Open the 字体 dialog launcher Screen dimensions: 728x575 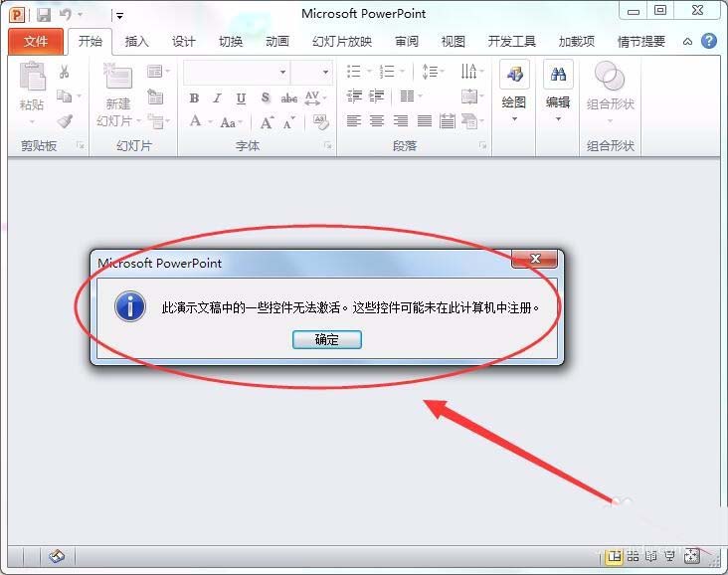click(x=328, y=146)
